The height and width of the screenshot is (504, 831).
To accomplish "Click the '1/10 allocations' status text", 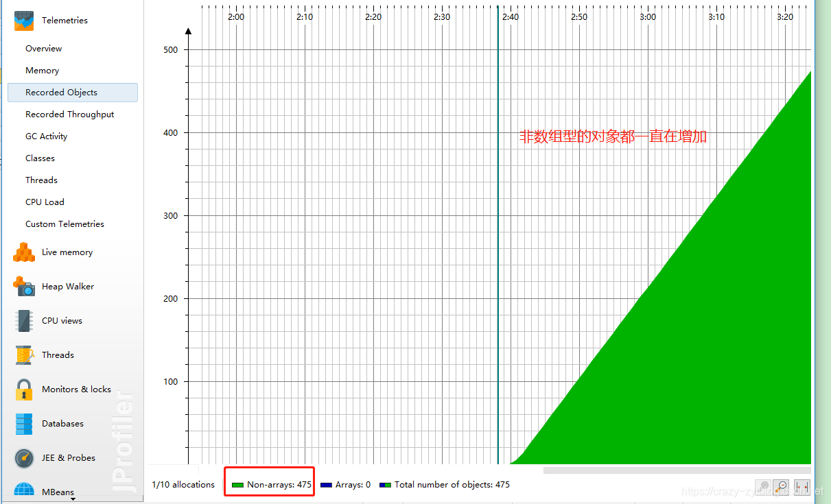I will tap(183, 485).
